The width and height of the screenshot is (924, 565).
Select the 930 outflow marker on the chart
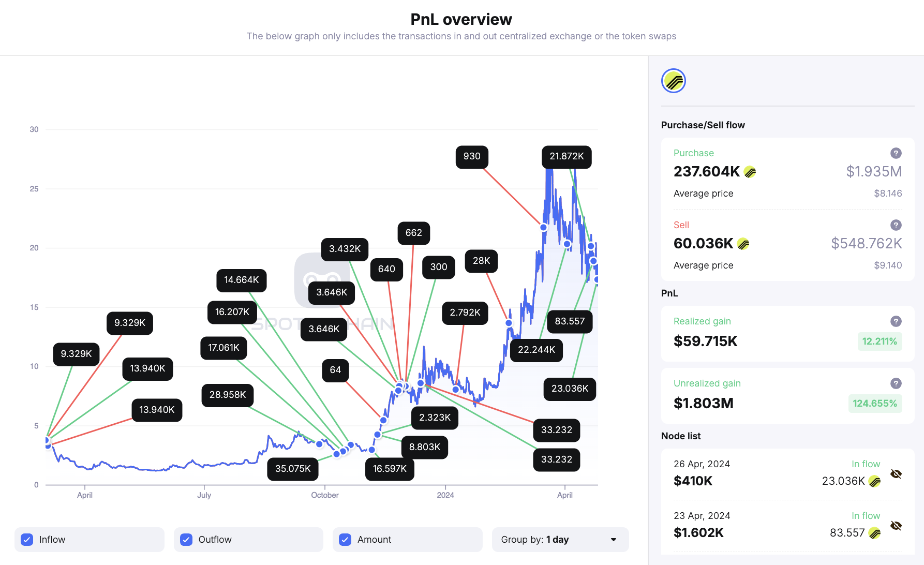(471, 157)
